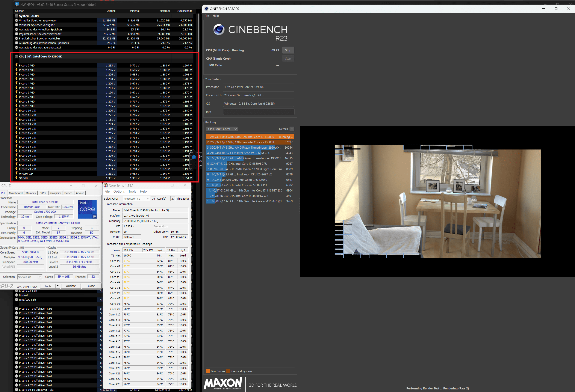Click the P-core 0 T0 Effektiver Takt icon
575x392 pixels.
[17, 309]
